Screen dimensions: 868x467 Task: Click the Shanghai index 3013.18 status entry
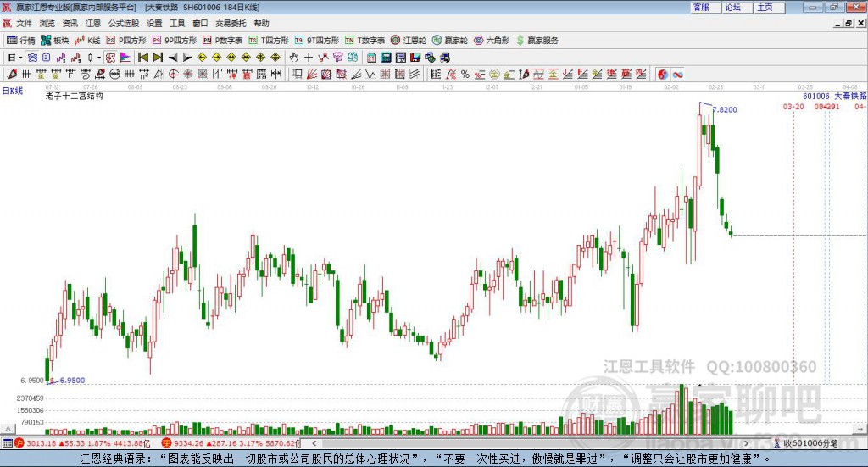coord(83,443)
